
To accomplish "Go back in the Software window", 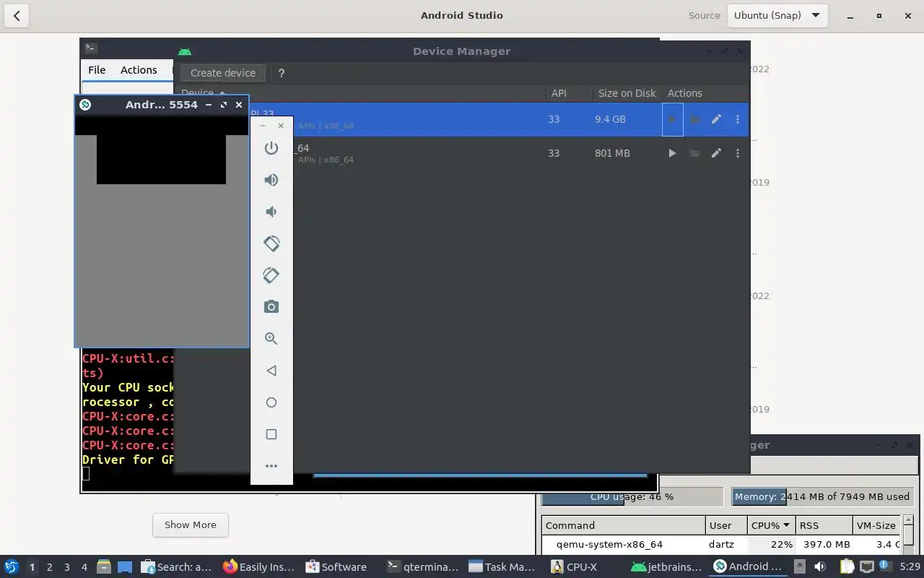I will tap(17, 15).
